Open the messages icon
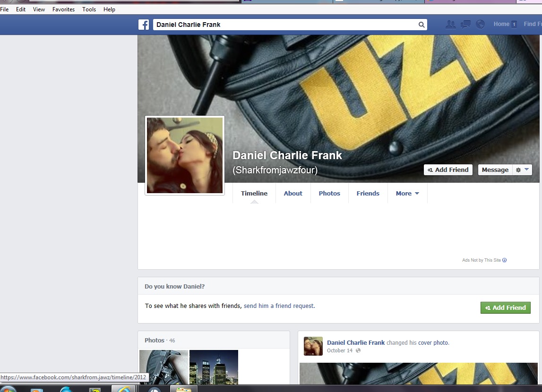 465,24
